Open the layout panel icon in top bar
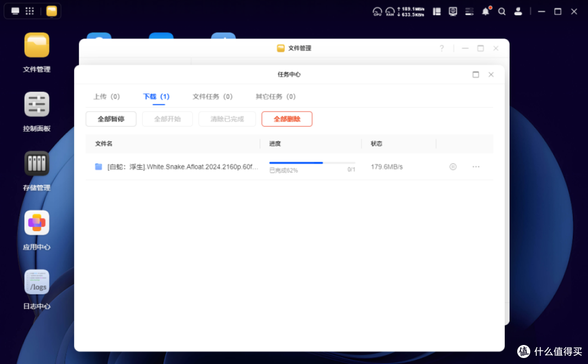Image resolution: width=588 pixels, height=364 pixels. point(437,11)
